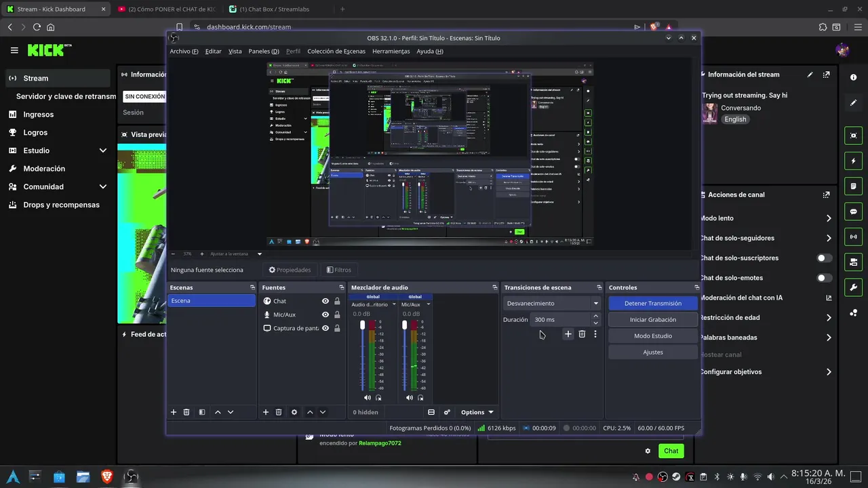Hide the Mic/Aux source using its eye icon
Viewport: 868px width, 488px height.
(x=325, y=314)
